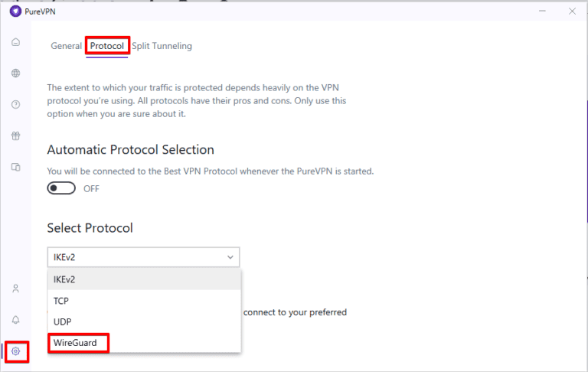Open the globe Locations icon in sidebar

click(15, 73)
